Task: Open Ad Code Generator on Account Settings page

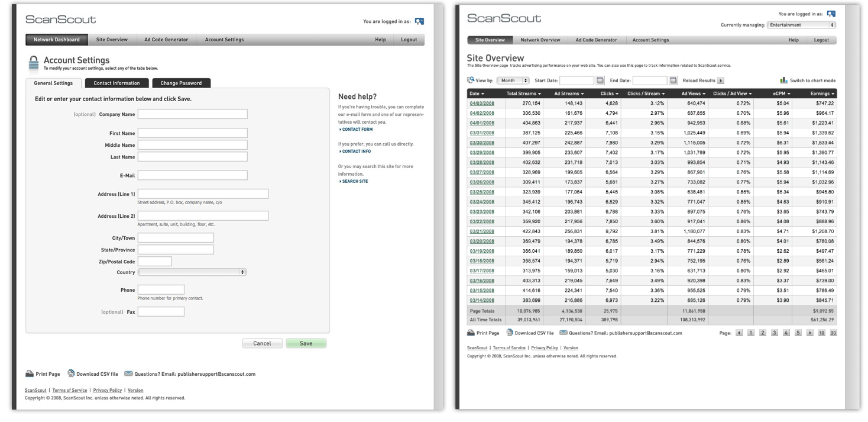Action: [166, 40]
